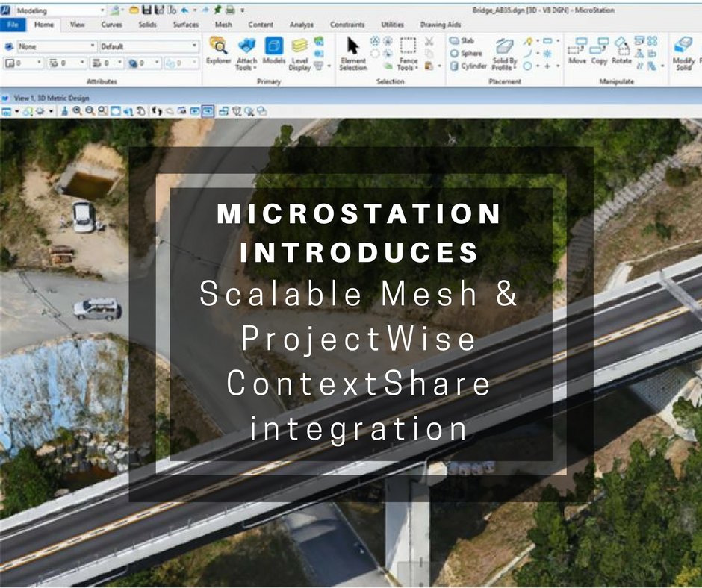Click the Fit View tool
The height and width of the screenshot is (588, 702).
click(116, 111)
